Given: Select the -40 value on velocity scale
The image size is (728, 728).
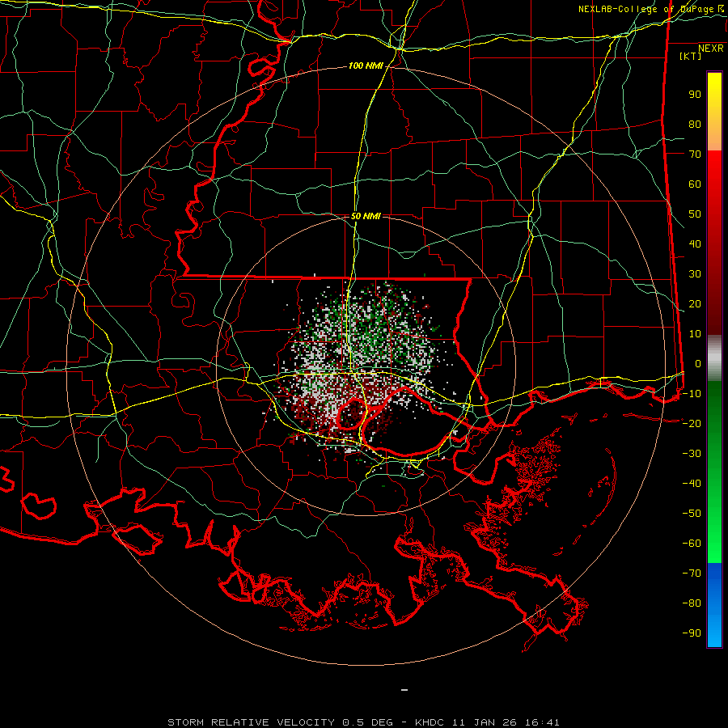Looking at the screenshot, I should tap(692, 484).
